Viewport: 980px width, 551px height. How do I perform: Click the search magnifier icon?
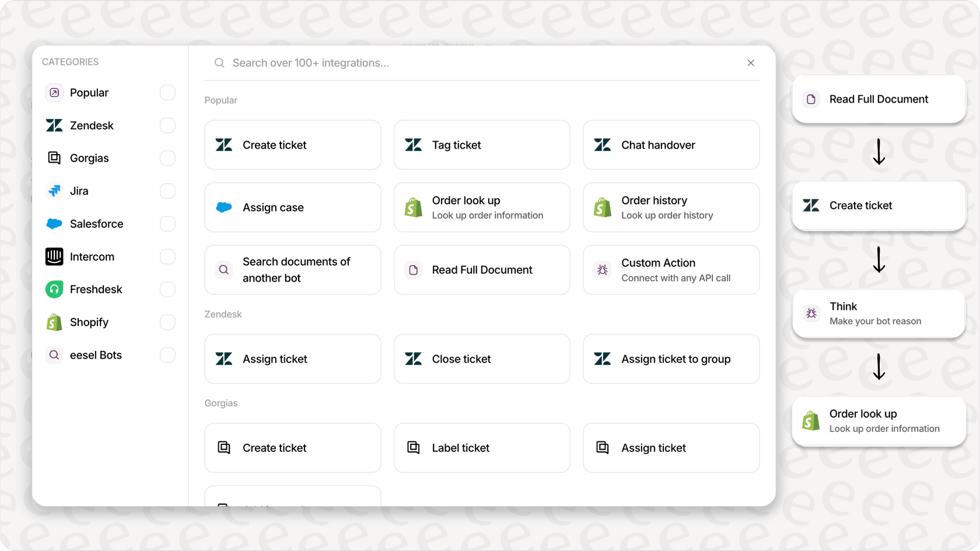click(219, 63)
